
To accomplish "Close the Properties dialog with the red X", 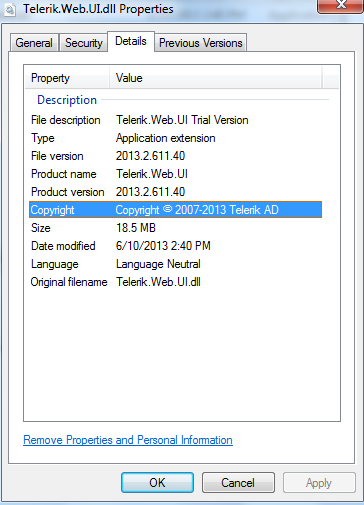I will tap(340, 6).
